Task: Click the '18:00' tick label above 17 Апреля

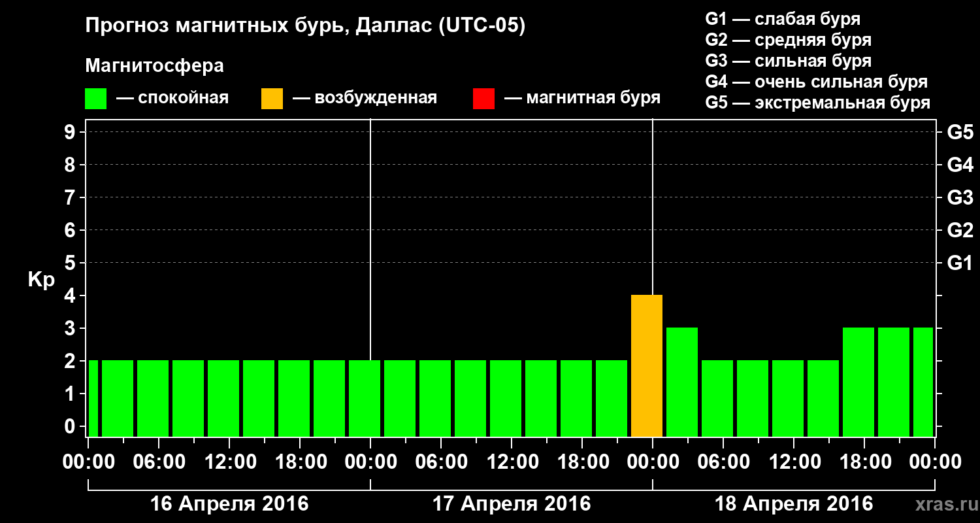Action: click(582, 462)
